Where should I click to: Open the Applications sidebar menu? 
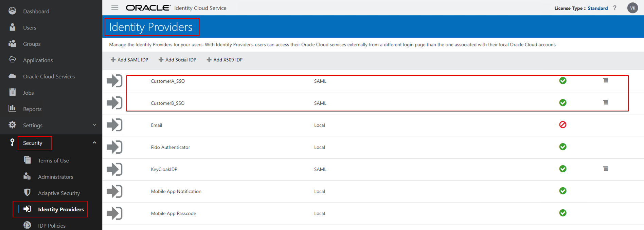38,60
